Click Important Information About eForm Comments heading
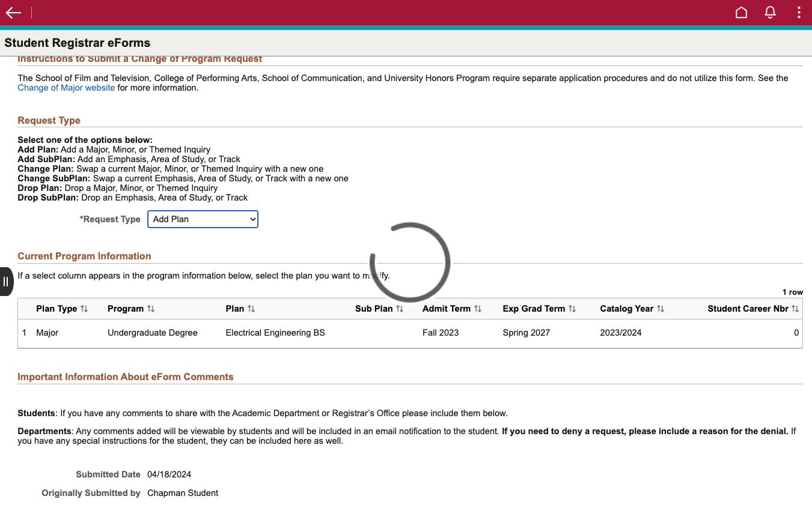This screenshot has height=508, width=812. [126, 377]
